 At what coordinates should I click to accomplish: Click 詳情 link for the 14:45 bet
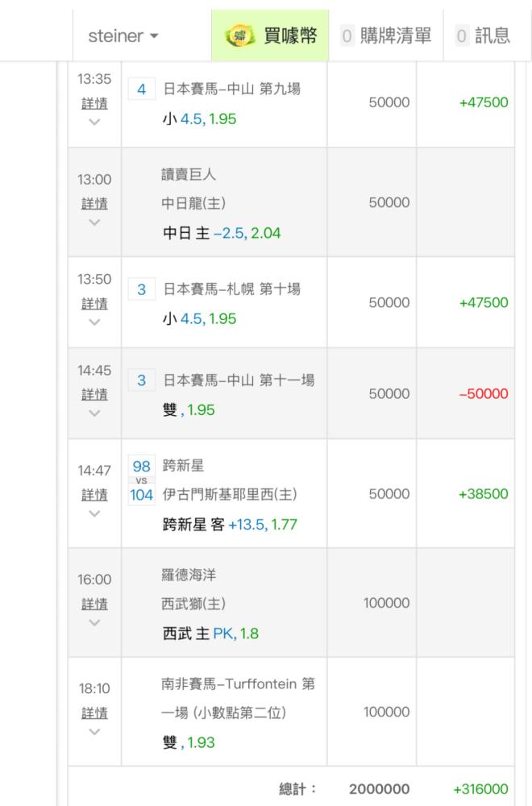pyautogui.click(x=94, y=394)
